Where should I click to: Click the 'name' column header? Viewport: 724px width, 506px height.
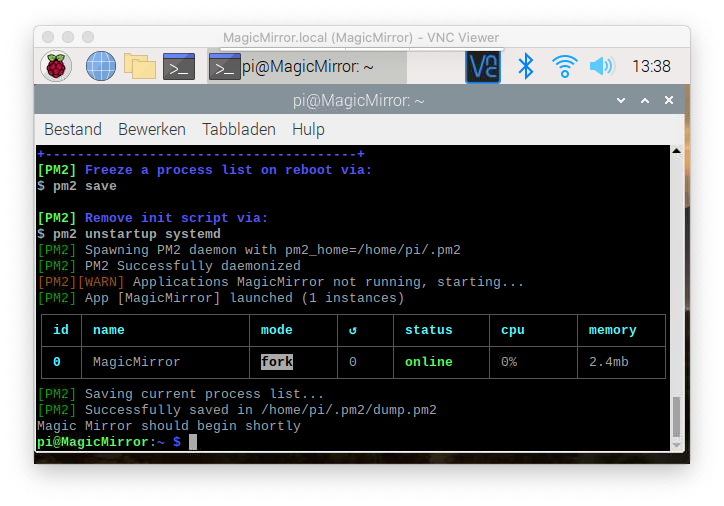[x=109, y=330]
